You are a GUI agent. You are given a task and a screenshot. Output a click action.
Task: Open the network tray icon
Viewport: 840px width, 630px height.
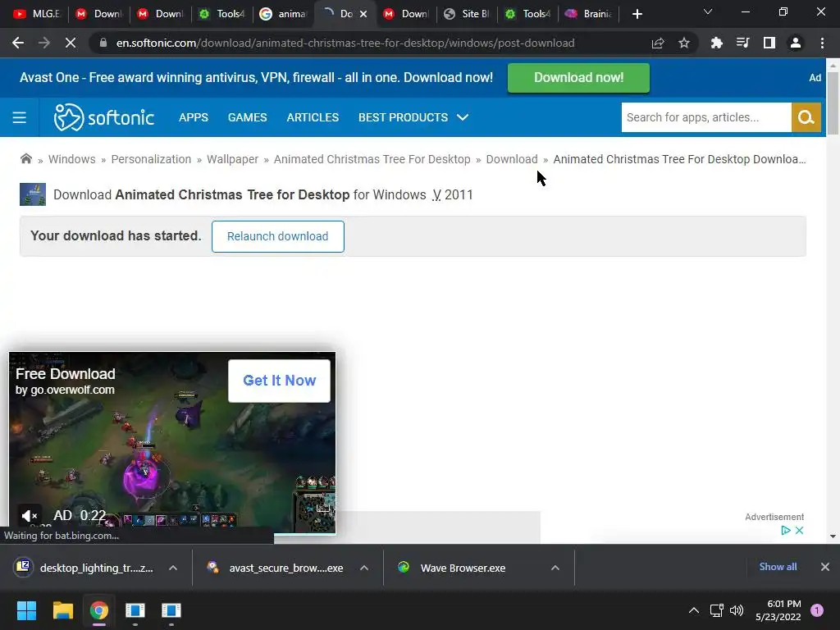pyautogui.click(x=716, y=610)
